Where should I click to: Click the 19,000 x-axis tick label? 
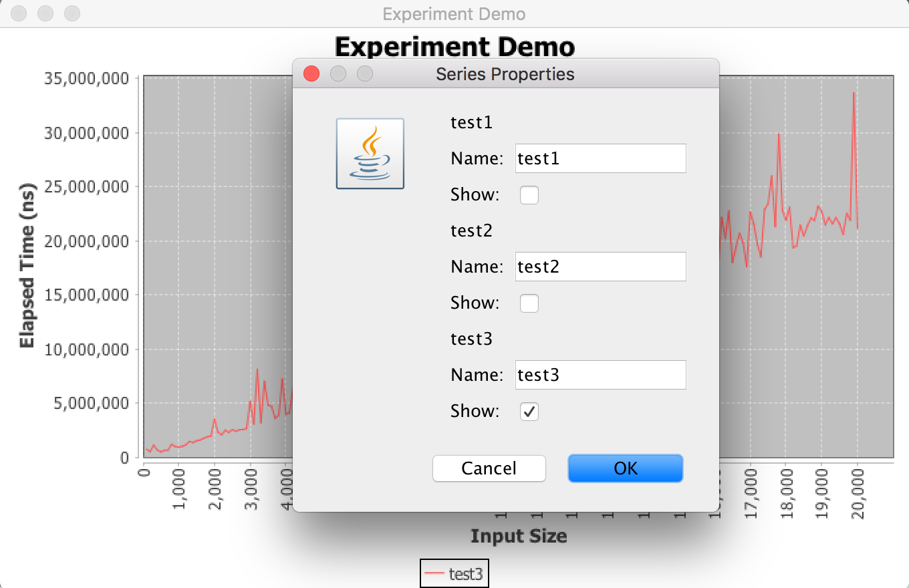(x=822, y=493)
